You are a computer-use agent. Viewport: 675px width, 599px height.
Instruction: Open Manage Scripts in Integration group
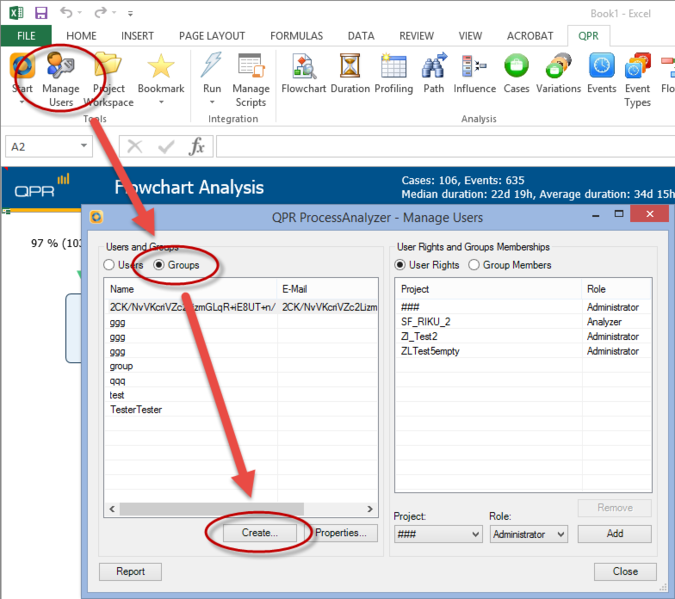point(251,79)
